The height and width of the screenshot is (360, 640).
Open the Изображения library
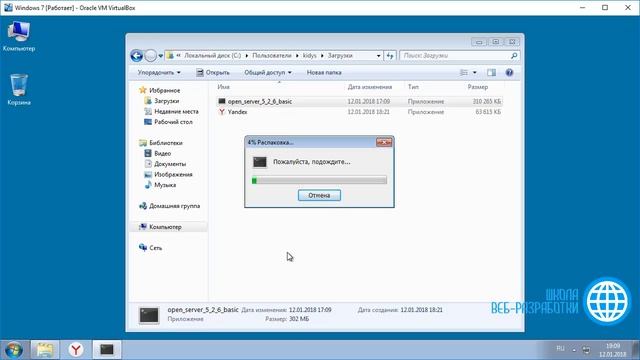click(168, 175)
